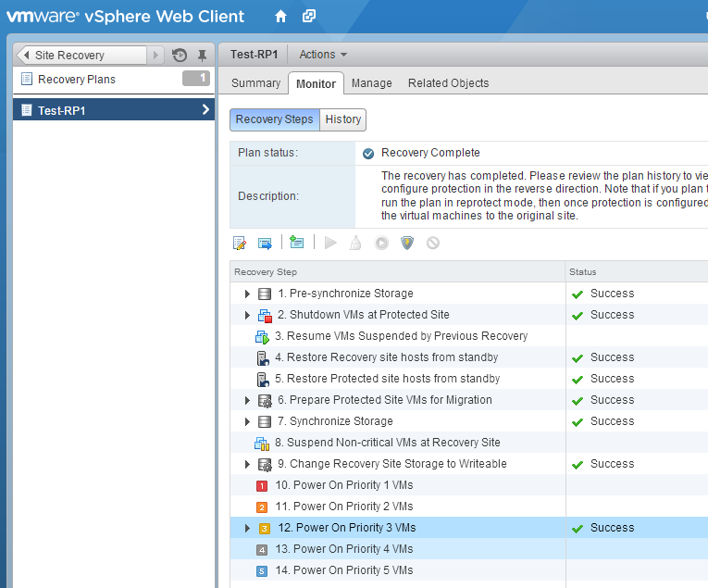Expand Shutdown VMs at Protected Site step
The width and height of the screenshot is (708, 588).
tap(247, 315)
